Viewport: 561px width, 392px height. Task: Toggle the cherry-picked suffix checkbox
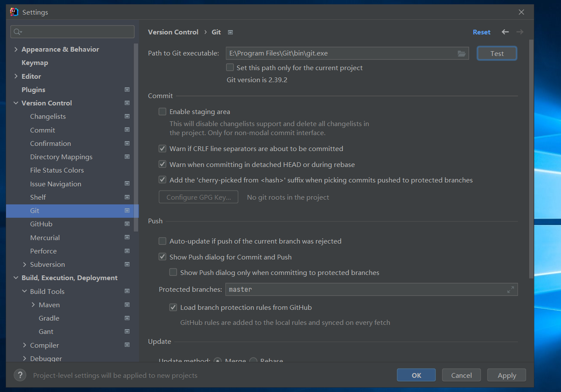[x=162, y=180]
